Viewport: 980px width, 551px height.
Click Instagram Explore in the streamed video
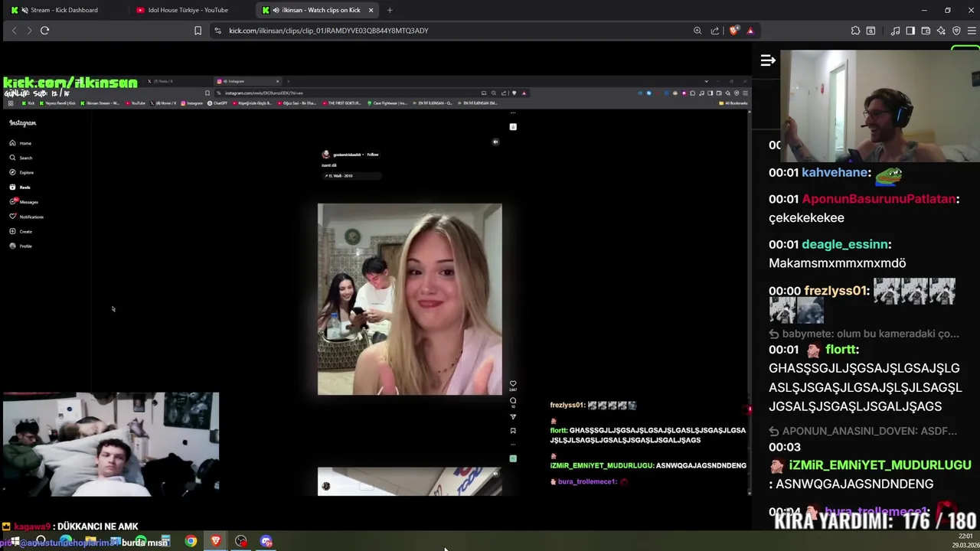tap(21, 172)
